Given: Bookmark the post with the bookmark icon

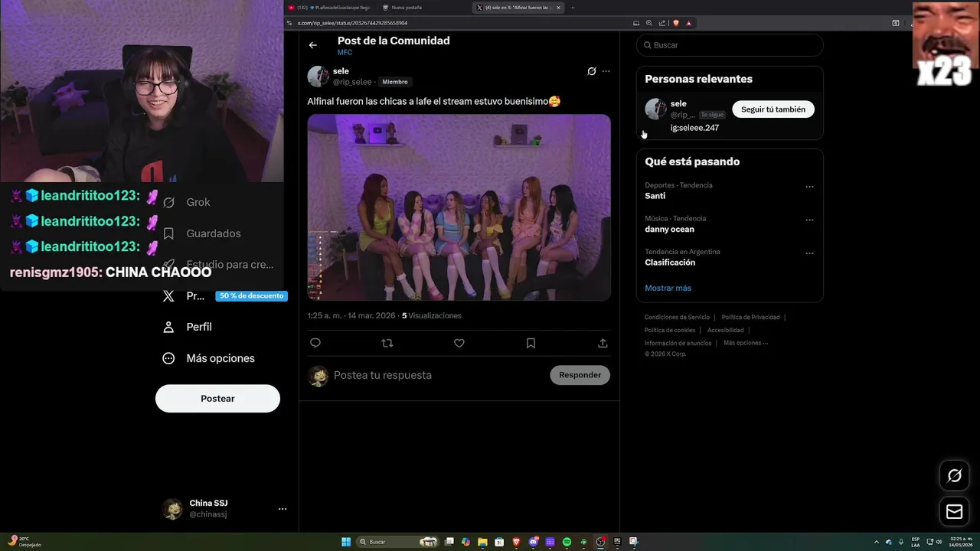Looking at the screenshot, I should 531,343.
